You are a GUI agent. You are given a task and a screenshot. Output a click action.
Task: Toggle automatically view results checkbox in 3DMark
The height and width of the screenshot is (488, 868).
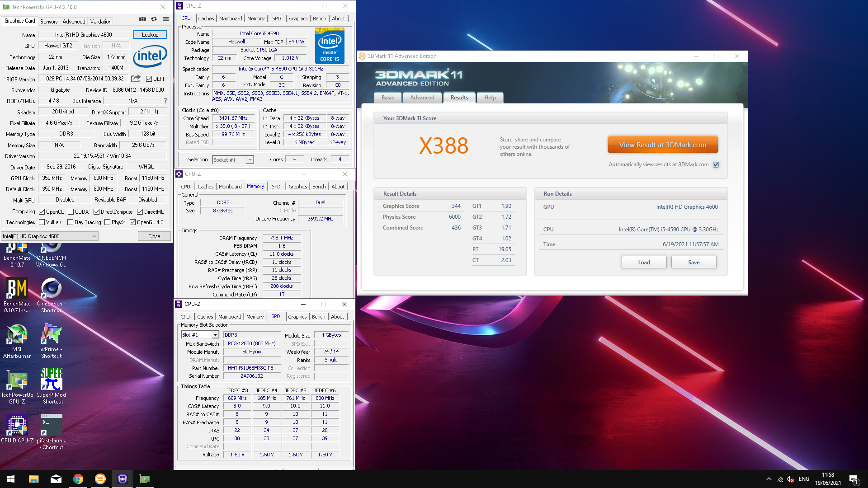point(716,164)
